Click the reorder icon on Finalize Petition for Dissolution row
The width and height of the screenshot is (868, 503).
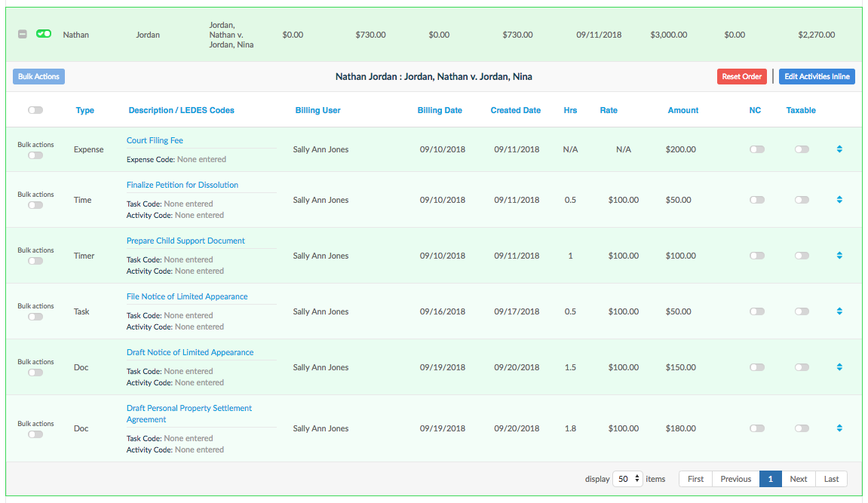tap(839, 200)
